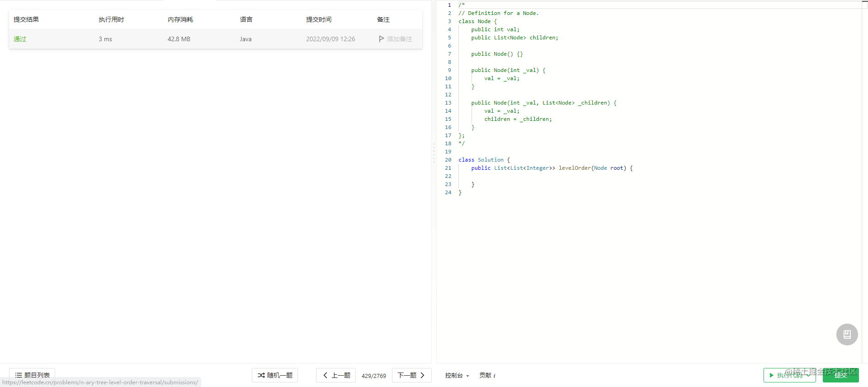Pick a random problem with 随机一题
Viewport: 868px width, 387px height.
tap(275, 375)
